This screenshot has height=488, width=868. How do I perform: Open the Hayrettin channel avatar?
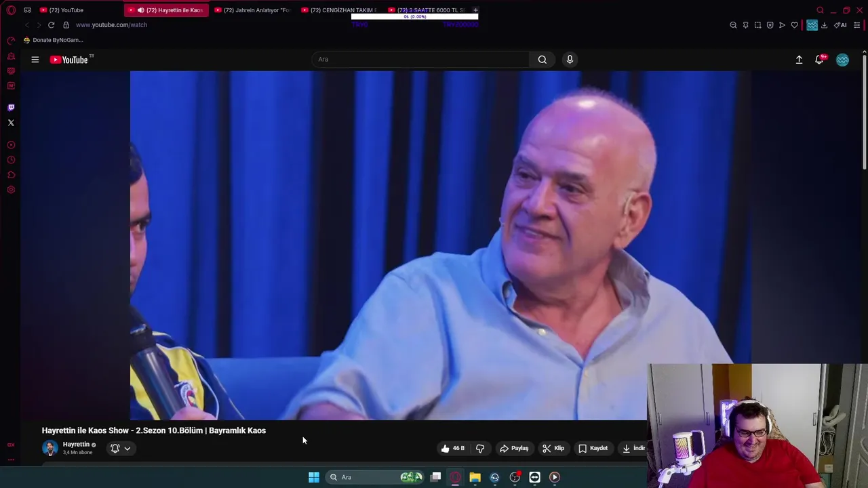click(50, 448)
